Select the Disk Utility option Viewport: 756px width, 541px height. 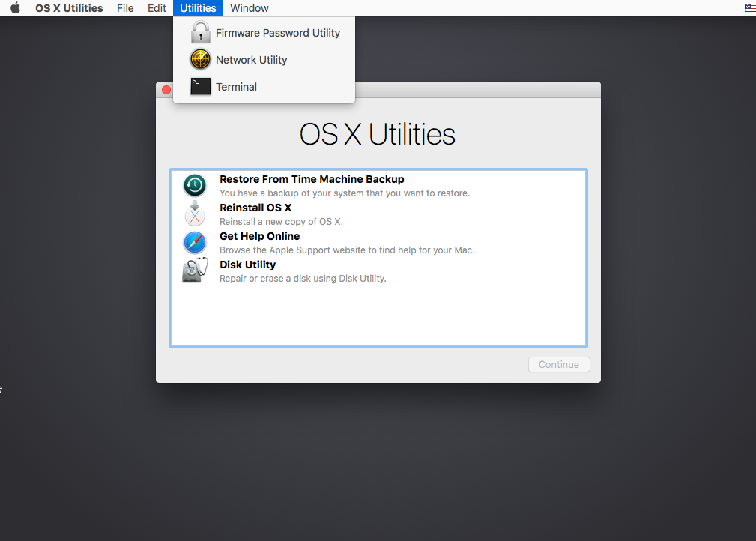378,271
